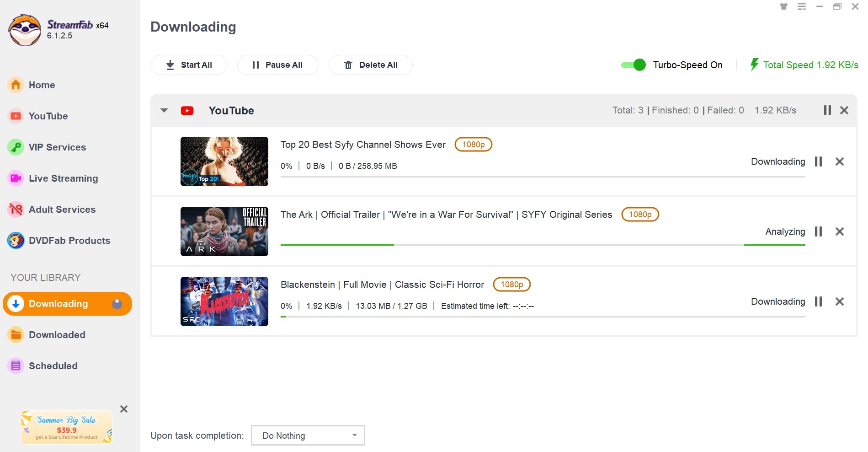Click the Downloaded folder icon
The image size is (868, 452).
point(16,335)
